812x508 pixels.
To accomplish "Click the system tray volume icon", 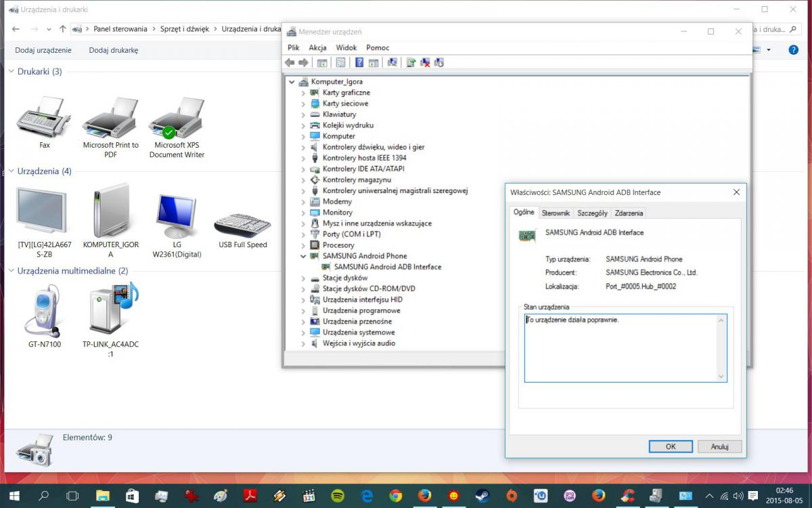I will point(738,496).
